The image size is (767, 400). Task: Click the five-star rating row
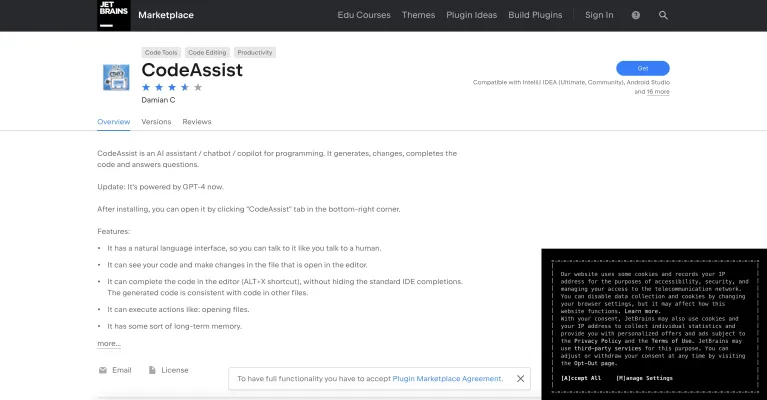click(172, 88)
